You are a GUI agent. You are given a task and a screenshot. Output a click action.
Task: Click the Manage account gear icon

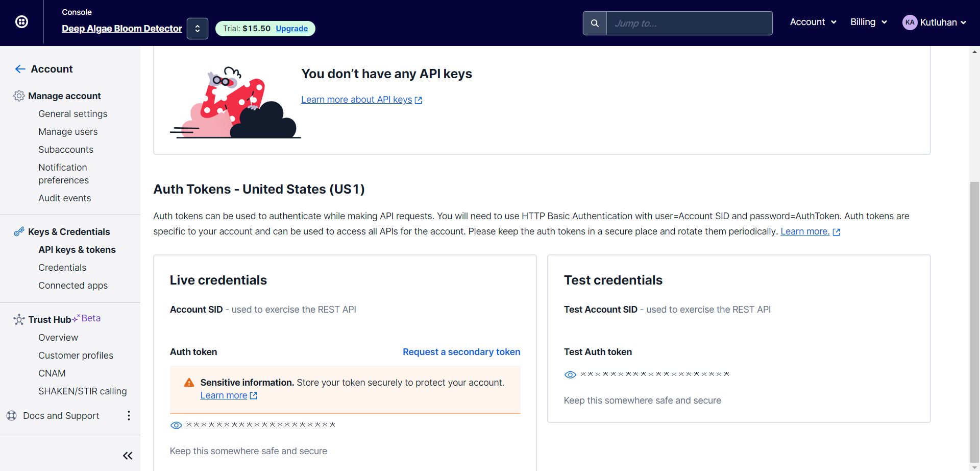click(x=19, y=96)
